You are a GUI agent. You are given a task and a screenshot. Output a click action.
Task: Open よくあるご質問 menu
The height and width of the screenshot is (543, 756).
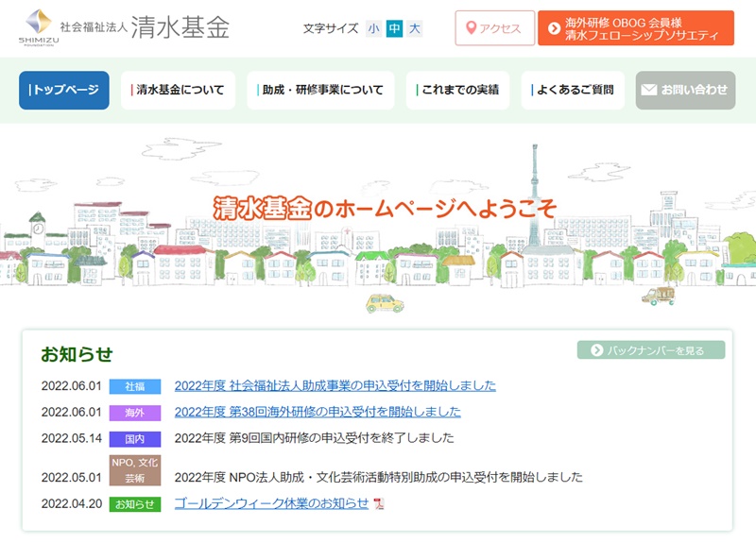click(573, 90)
